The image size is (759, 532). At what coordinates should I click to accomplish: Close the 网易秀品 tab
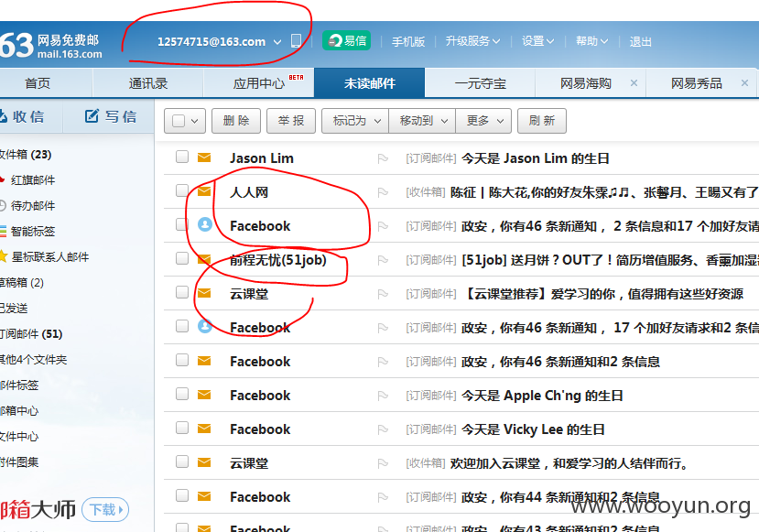point(744,83)
